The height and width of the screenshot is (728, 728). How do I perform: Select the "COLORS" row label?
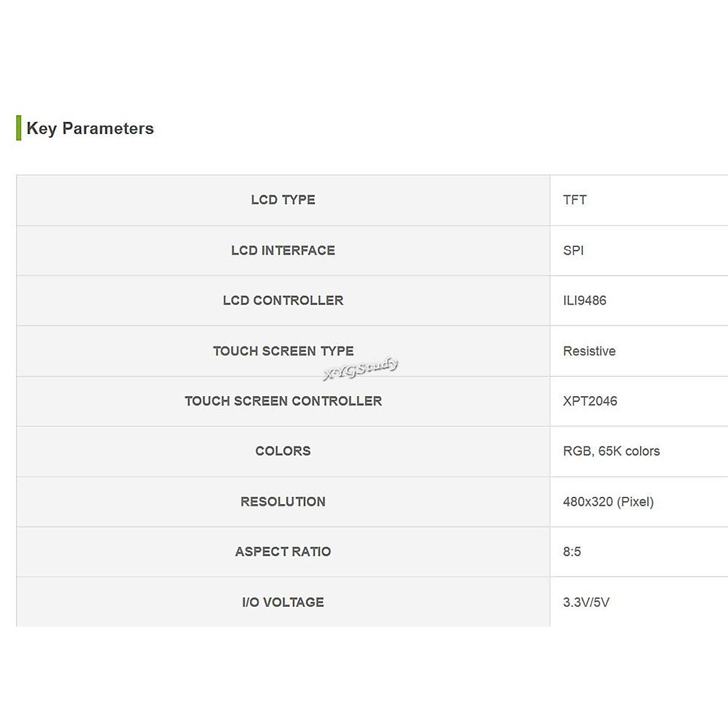click(x=283, y=451)
